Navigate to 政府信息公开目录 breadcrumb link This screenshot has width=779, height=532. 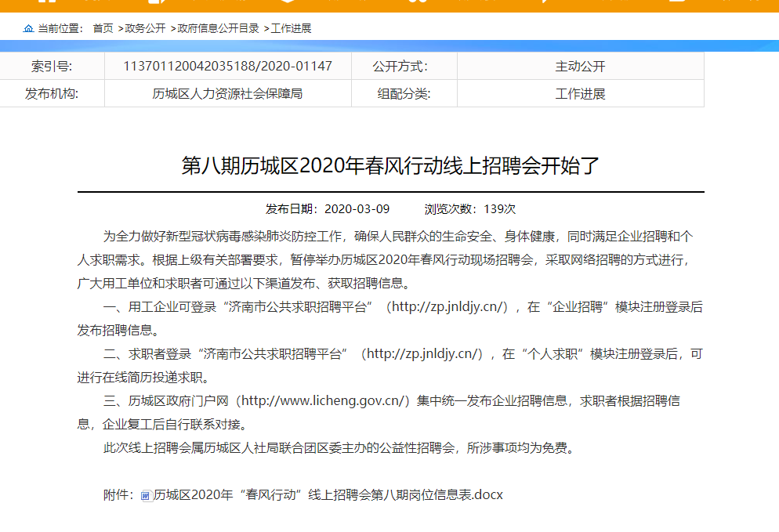(218, 28)
